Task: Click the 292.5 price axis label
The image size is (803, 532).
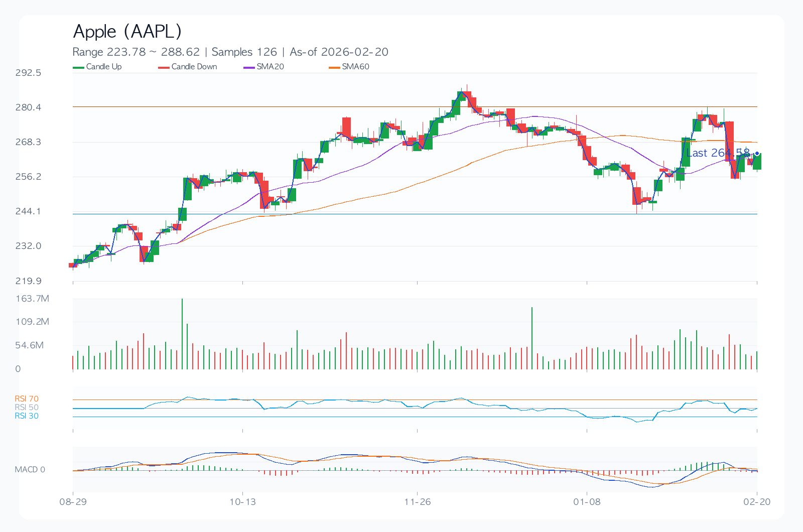Action: point(28,73)
